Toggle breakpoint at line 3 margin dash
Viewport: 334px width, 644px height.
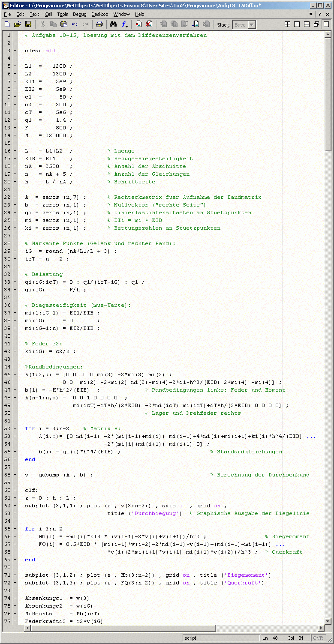tap(15, 51)
